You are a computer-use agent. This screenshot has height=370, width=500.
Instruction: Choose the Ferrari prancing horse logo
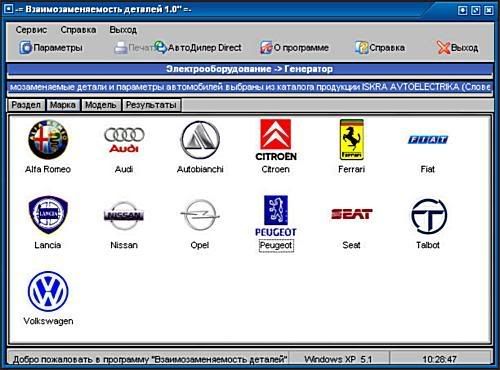click(352, 140)
